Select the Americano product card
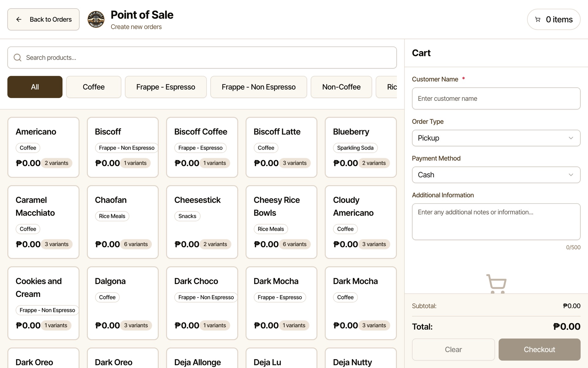The image size is (588, 368). coord(43,147)
